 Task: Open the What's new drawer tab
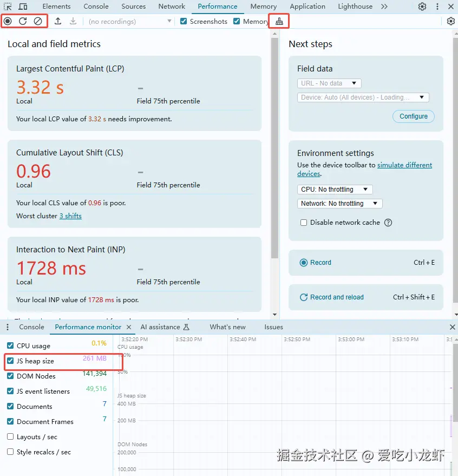tap(227, 327)
